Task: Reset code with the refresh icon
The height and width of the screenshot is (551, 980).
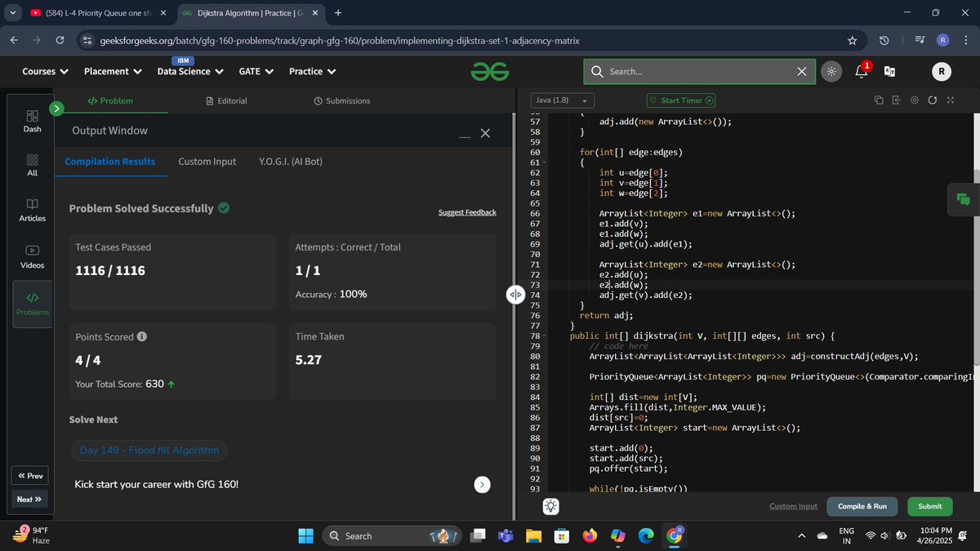Action: click(932, 100)
